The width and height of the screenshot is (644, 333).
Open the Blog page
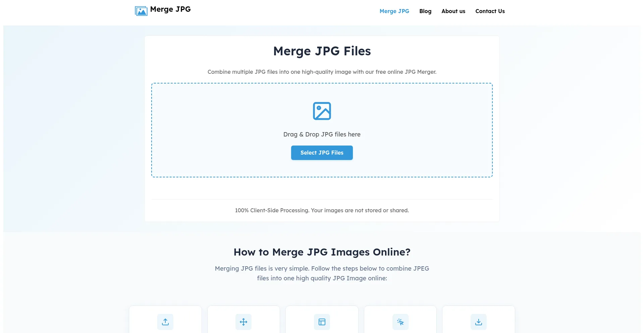[x=425, y=11]
